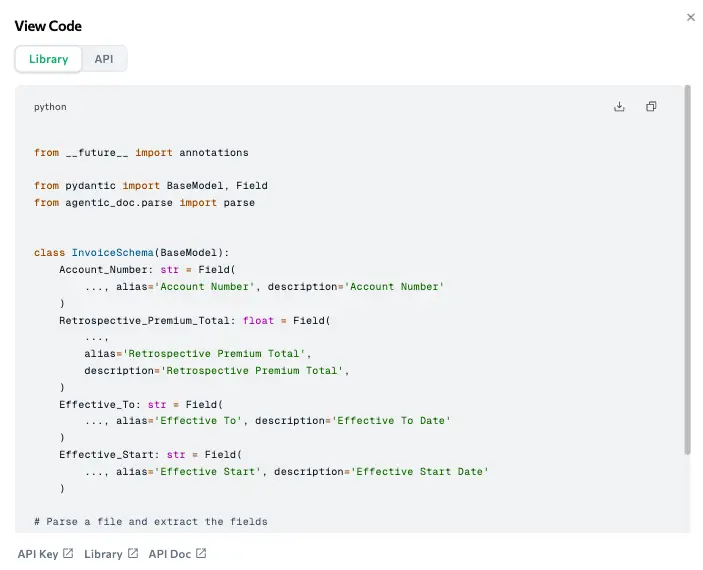Click the pydantic import line
Image resolution: width=703 pixels, height=570 pixels.
point(150,186)
